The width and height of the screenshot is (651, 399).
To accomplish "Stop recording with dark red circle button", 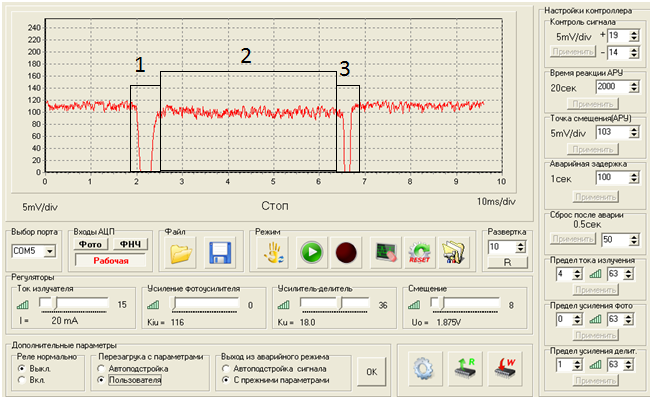I will tap(346, 253).
